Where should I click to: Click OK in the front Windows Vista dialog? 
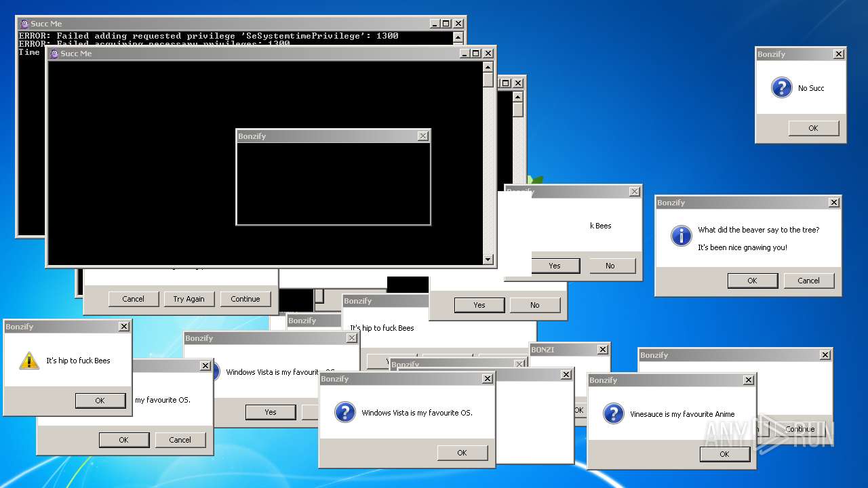462,453
